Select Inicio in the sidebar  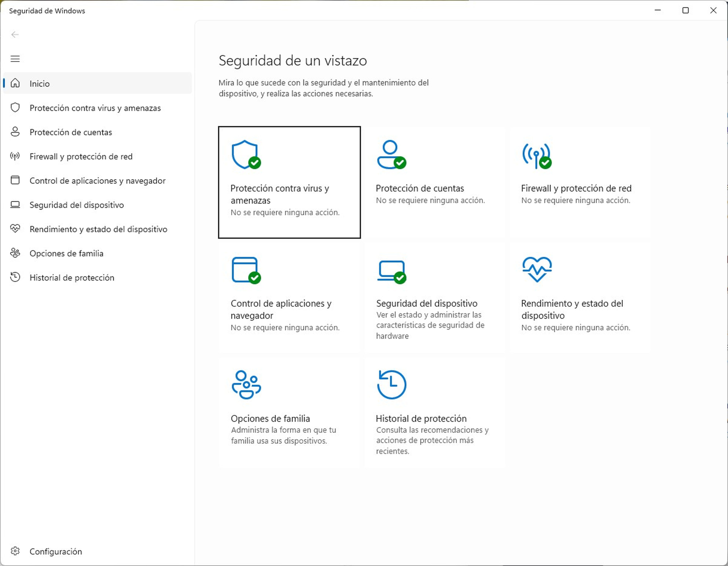pos(97,83)
